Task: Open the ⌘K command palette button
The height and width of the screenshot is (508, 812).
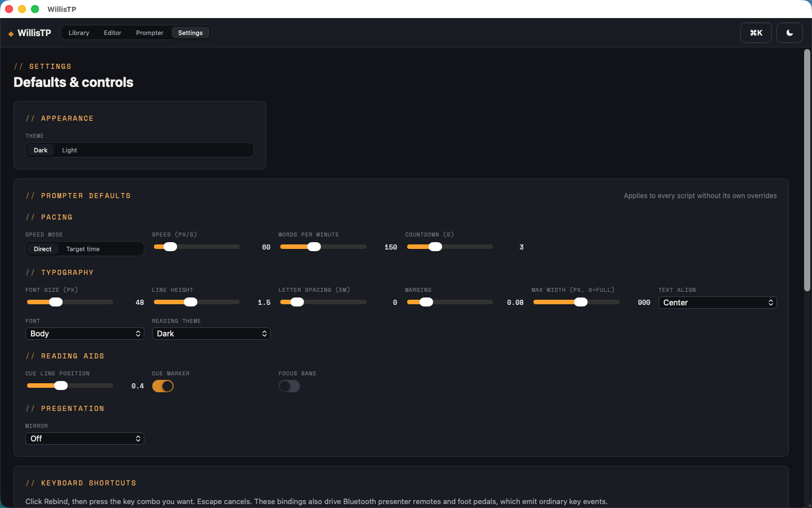Action: coord(756,33)
